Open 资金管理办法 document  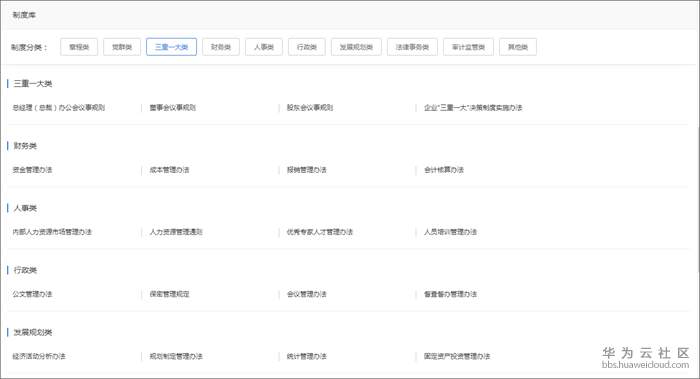32,170
